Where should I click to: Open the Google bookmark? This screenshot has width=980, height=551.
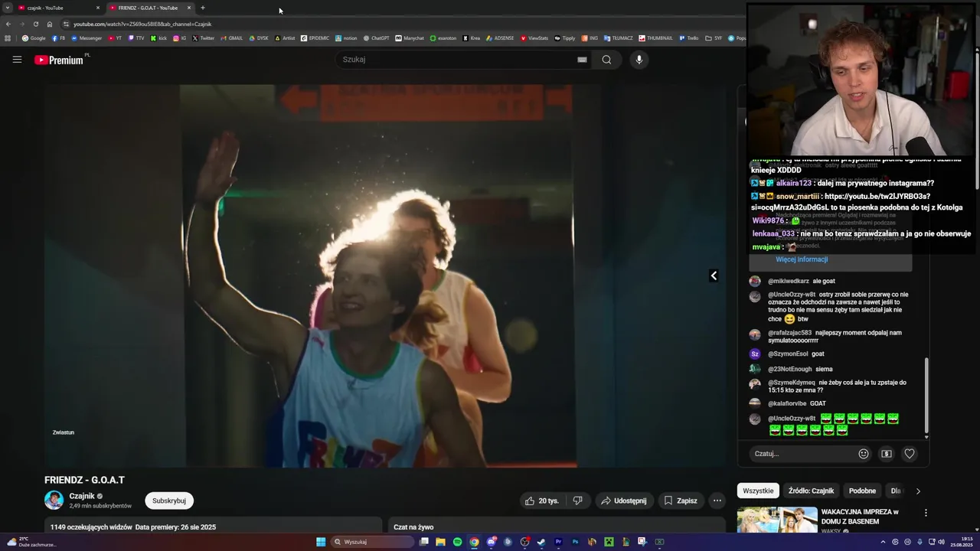click(x=34, y=38)
